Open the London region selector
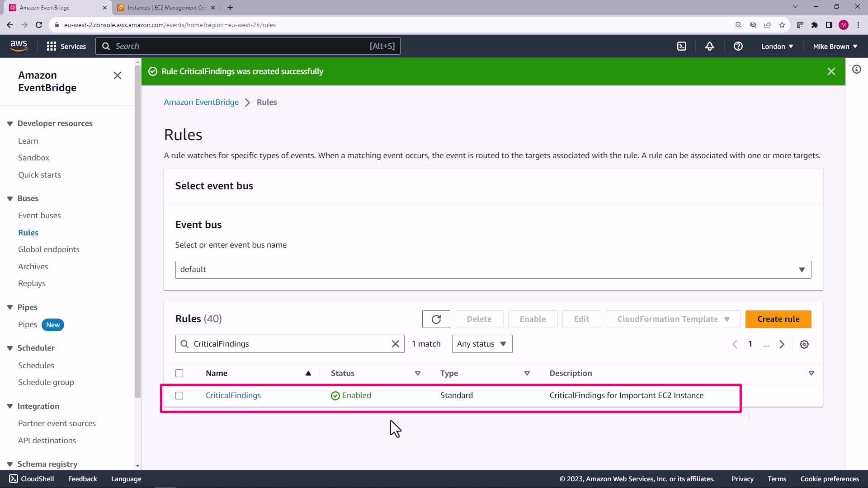 (777, 46)
